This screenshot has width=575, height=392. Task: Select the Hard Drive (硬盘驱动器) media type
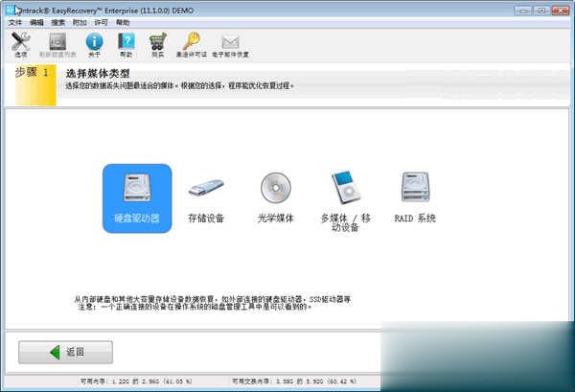point(137,198)
